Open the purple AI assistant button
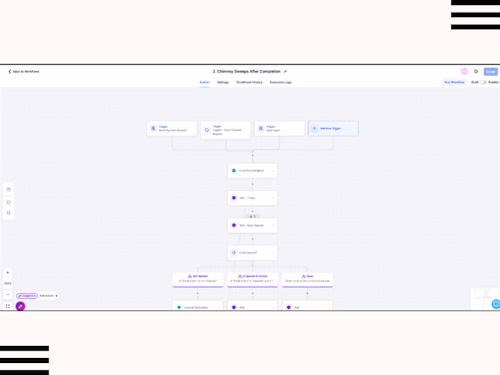The width and height of the screenshot is (500, 375). tap(20, 306)
